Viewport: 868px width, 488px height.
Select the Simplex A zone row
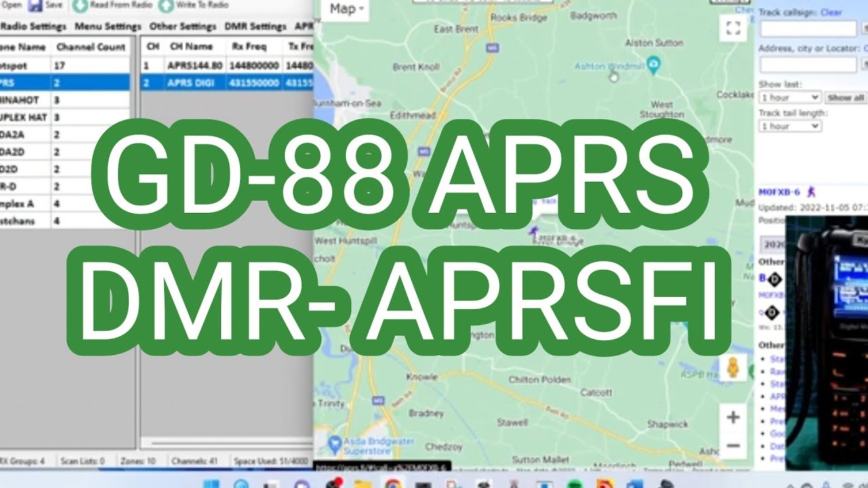pyautogui.click(x=65, y=203)
